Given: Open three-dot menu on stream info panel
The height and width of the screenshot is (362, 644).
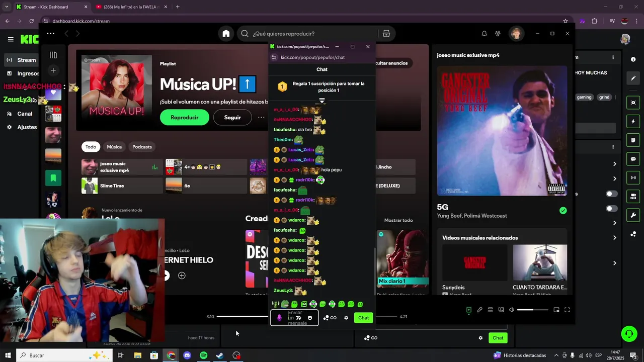Looking at the screenshot, I should [613, 58].
